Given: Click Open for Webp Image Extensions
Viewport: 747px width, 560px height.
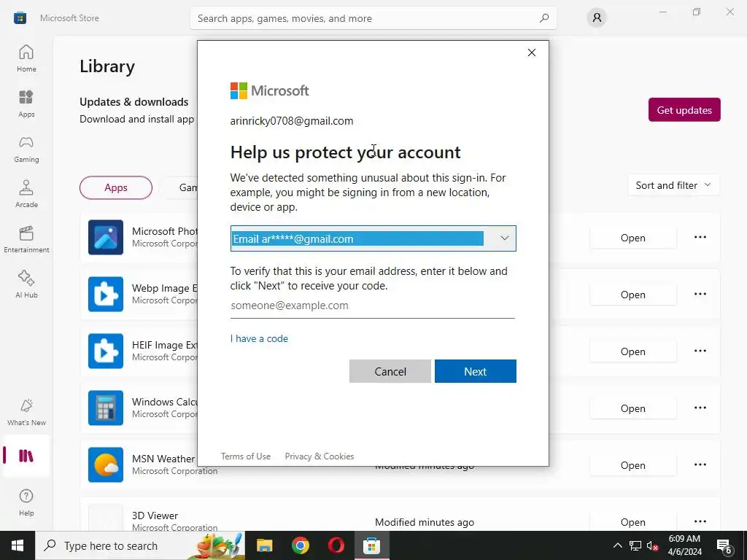Looking at the screenshot, I should (632, 295).
